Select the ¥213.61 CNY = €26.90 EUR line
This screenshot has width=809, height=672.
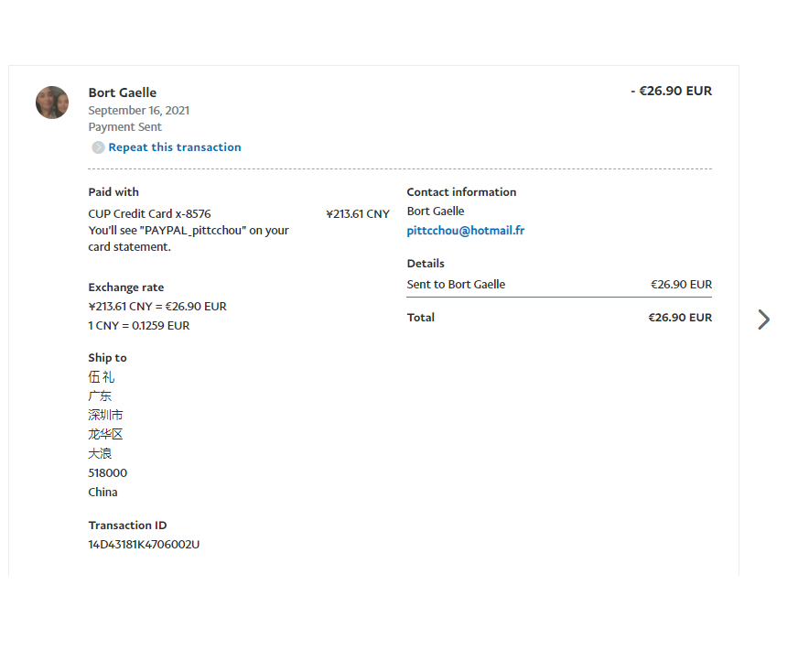(x=157, y=306)
